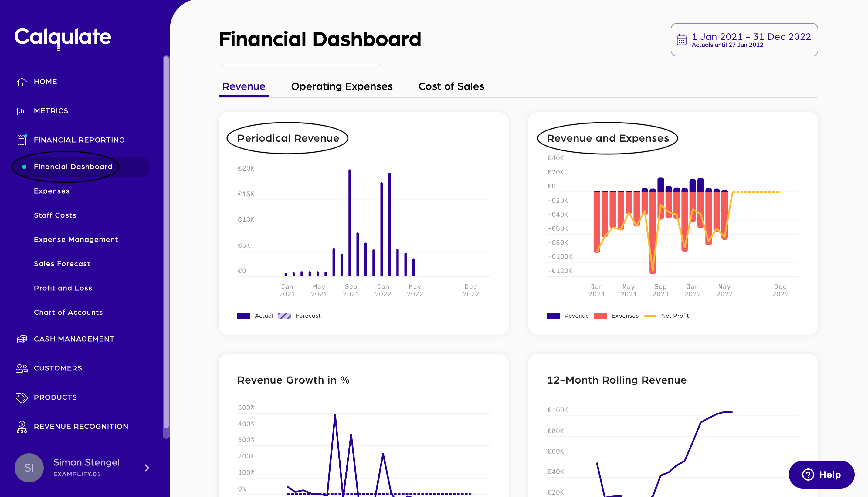868x497 pixels.
Task: Click the Customers people icon
Action: [22, 368]
